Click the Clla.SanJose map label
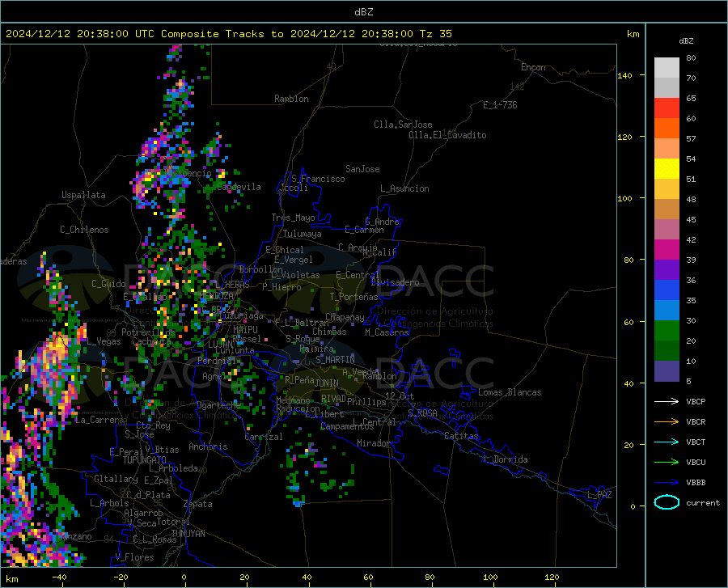 coord(403,125)
